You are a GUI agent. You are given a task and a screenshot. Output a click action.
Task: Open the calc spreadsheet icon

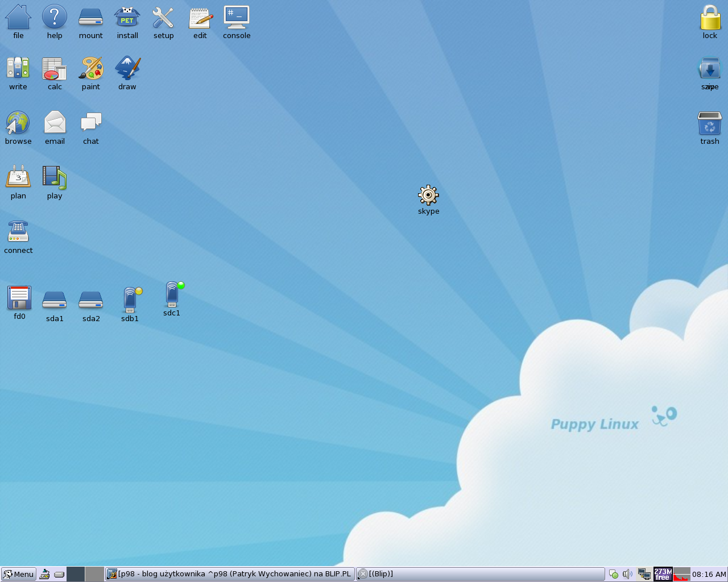click(55, 69)
